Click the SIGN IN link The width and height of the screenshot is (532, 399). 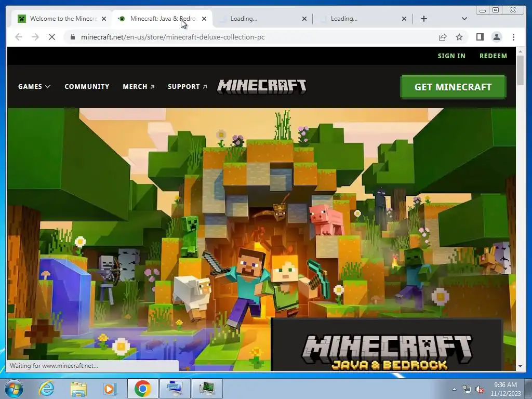click(451, 56)
